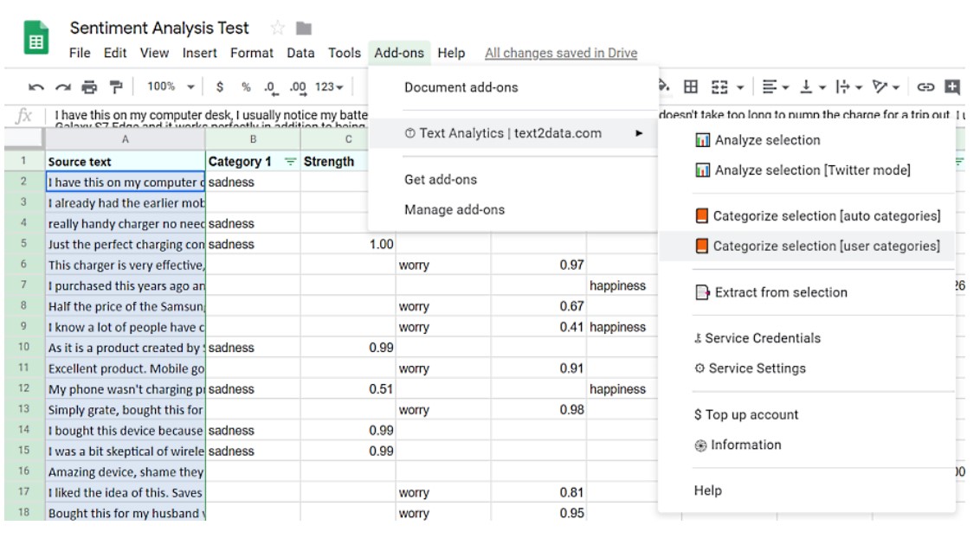980x538 pixels.
Task: Open the File menu
Action: click(80, 53)
